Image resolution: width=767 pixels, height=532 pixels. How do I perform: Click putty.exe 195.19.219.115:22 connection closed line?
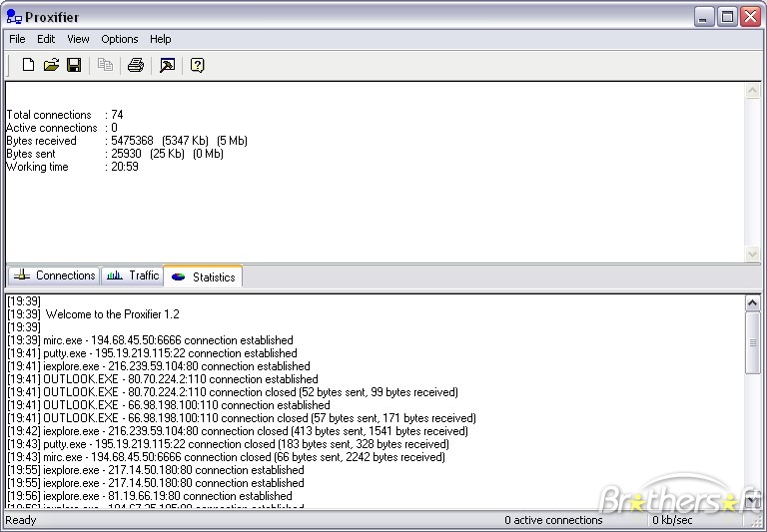coord(229,444)
